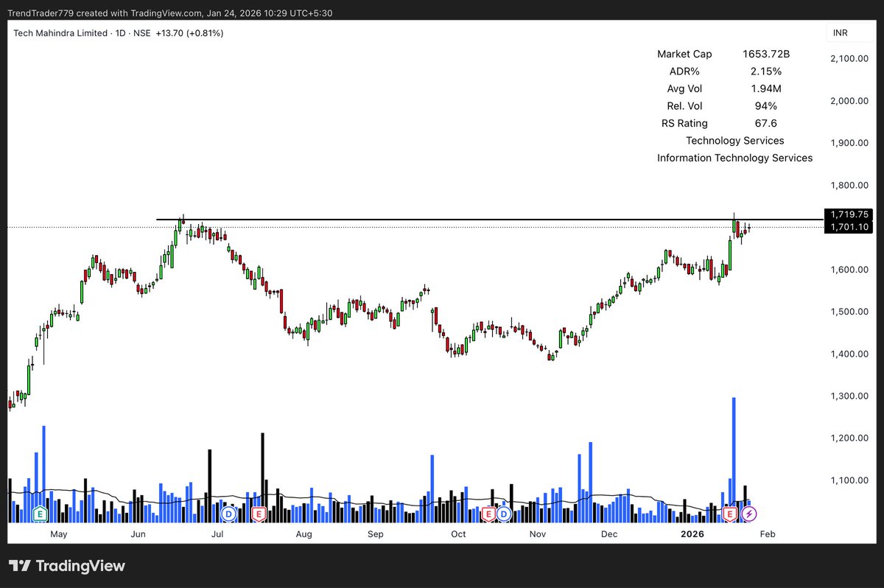Click the 2,000.00 price axis label
Image resolution: width=884 pixels, height=588 pixels.
coord(851,101)
